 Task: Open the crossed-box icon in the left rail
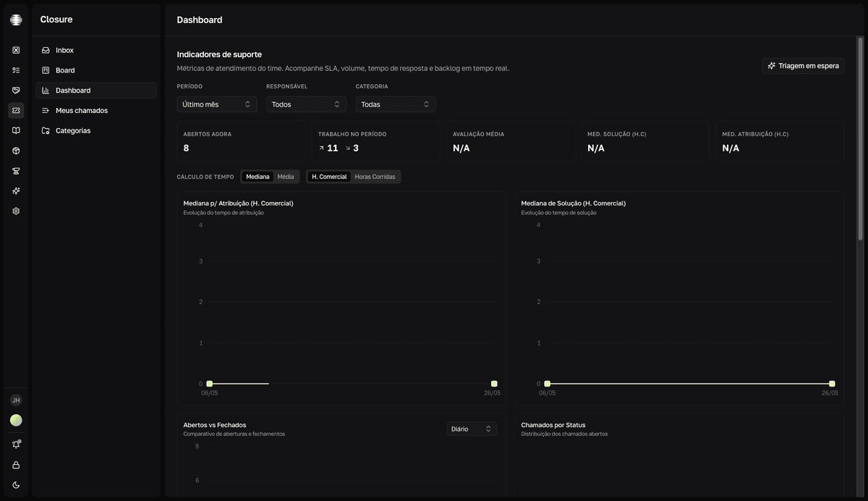16,50
